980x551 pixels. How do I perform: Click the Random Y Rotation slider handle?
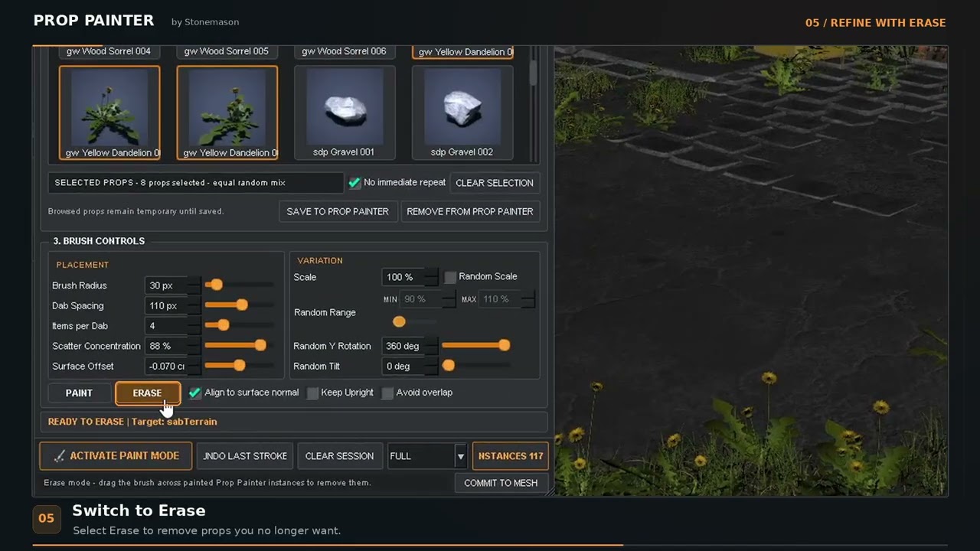[x=504, y=345]
